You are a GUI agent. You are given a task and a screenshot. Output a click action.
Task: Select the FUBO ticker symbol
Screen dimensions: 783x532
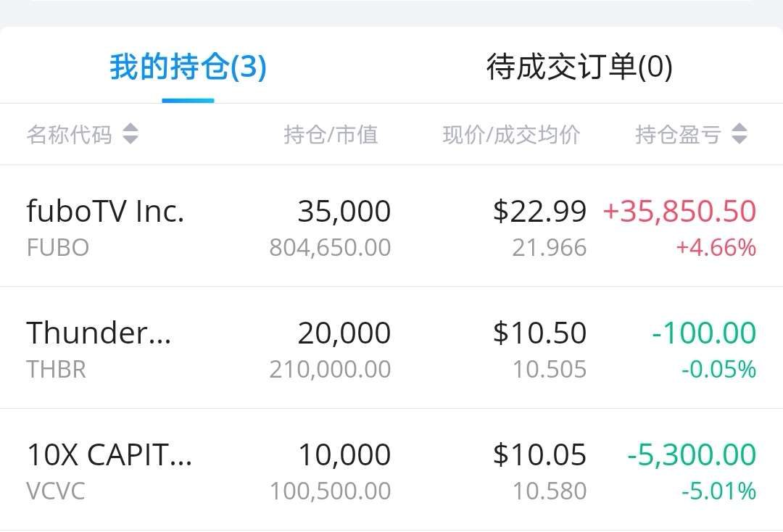[58, 248]
